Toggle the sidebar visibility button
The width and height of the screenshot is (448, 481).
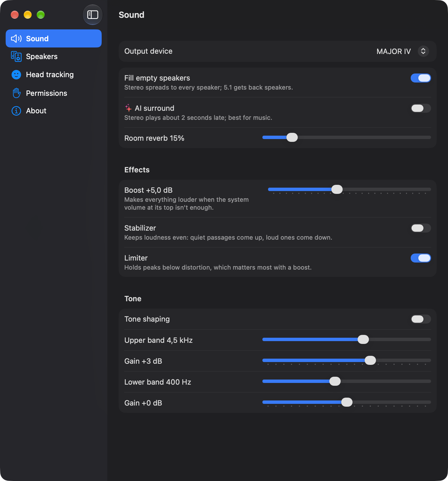click(92, 15)
